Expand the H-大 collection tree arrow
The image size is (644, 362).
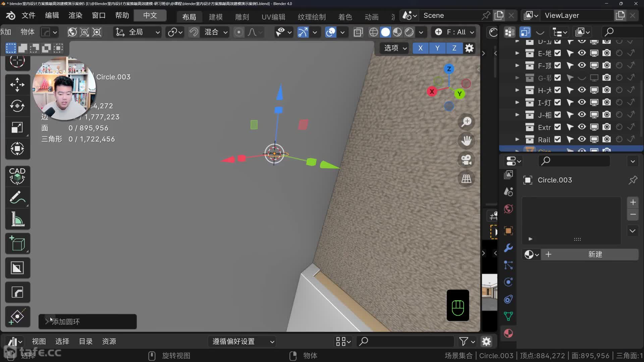click(x=517, y=90)
